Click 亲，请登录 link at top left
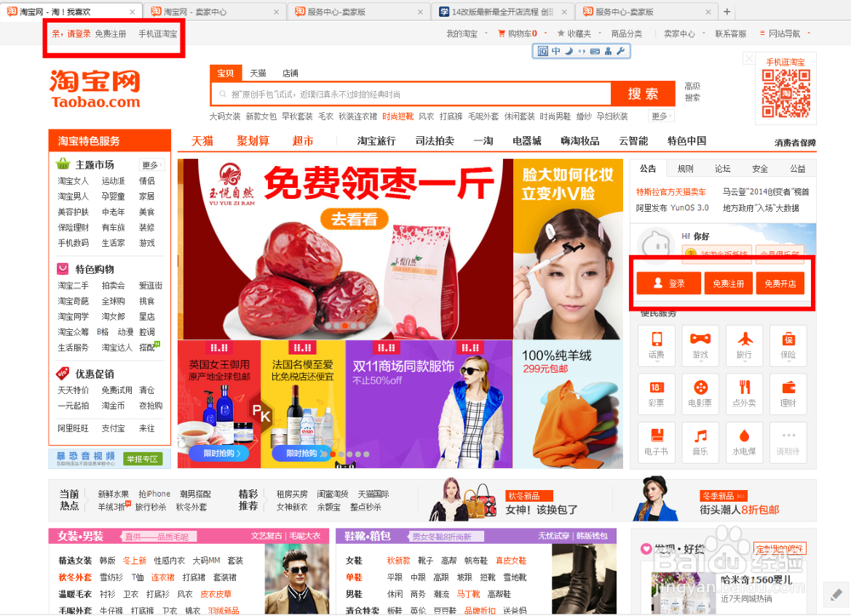 (71, 34)
